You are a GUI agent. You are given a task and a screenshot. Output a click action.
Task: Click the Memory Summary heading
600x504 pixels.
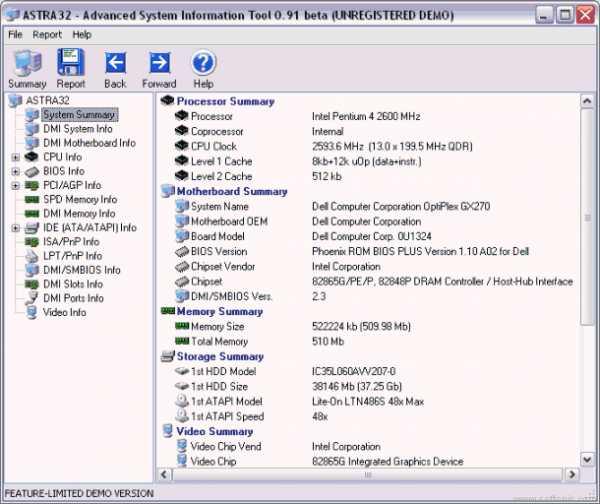220,312
